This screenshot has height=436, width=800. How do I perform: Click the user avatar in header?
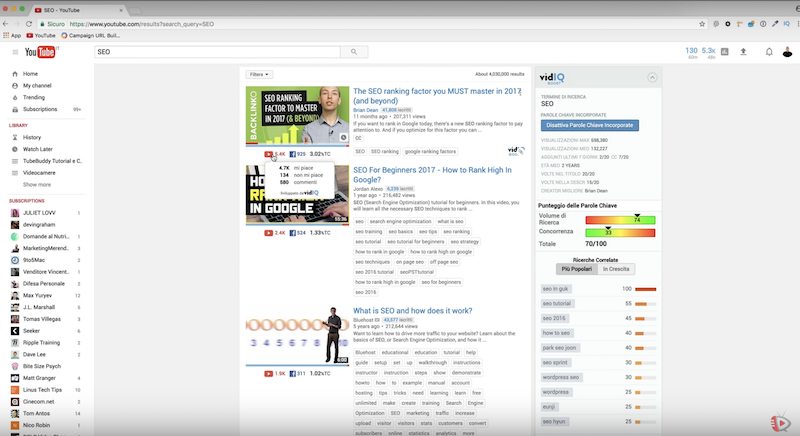[x=788, y=52]
